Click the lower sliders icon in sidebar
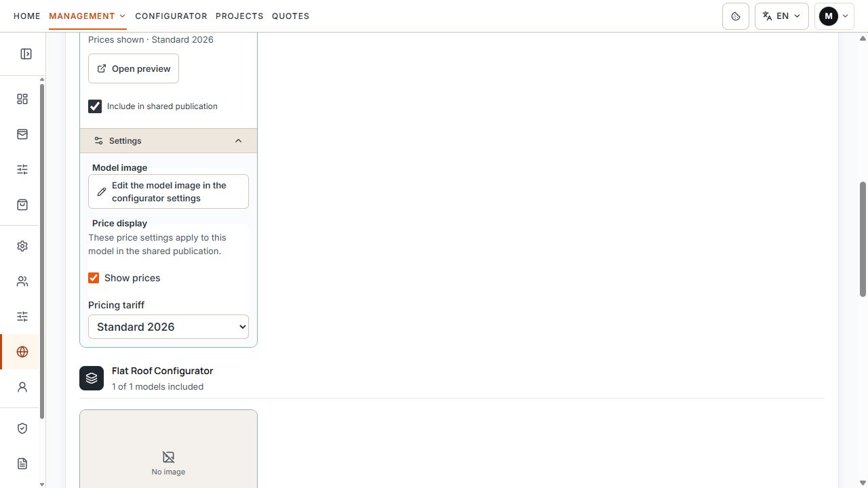The height and width of the screenshot is (488, 868). [22, 317]
